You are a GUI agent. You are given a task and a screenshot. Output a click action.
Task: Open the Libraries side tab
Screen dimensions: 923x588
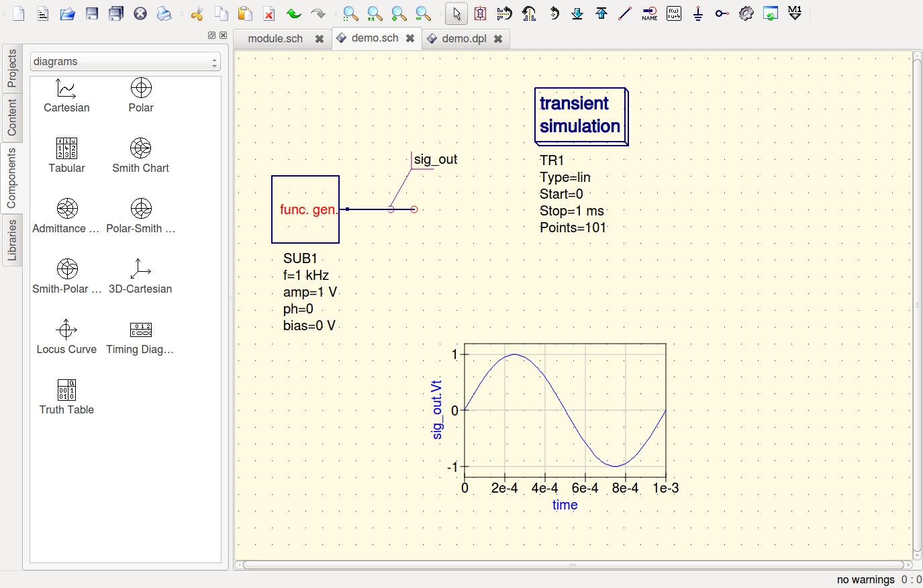tap(12, 240)
